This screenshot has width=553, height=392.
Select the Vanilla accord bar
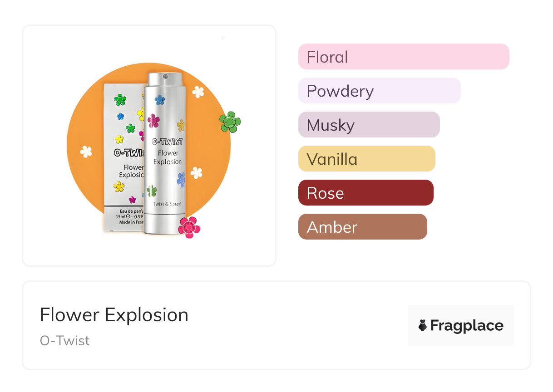pyautogui.click(x=366, y=159)
